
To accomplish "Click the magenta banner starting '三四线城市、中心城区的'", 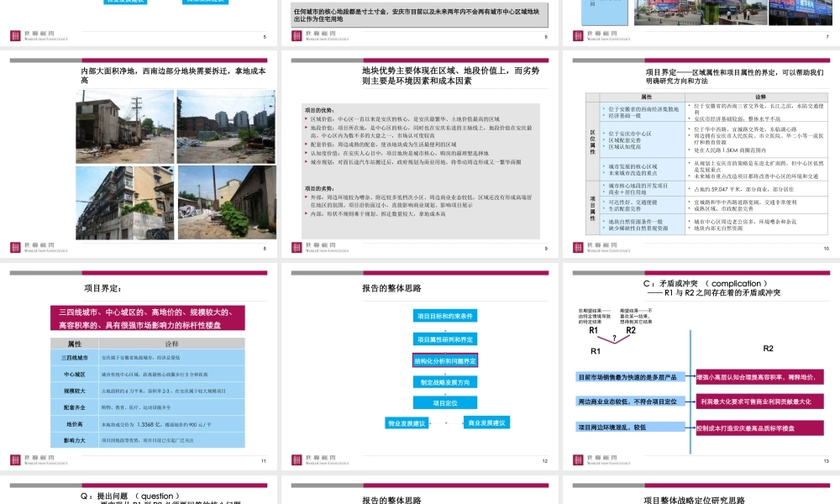I will (147, 318).
